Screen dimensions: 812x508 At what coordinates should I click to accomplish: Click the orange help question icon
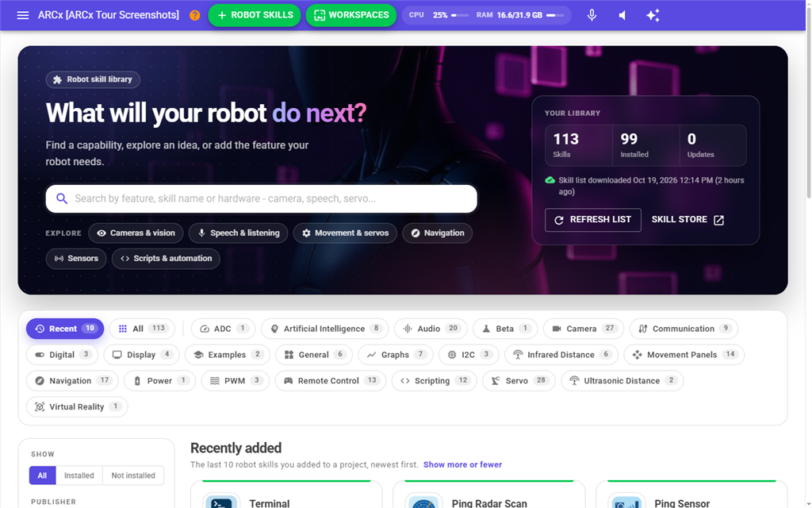[x=195, y=15]
